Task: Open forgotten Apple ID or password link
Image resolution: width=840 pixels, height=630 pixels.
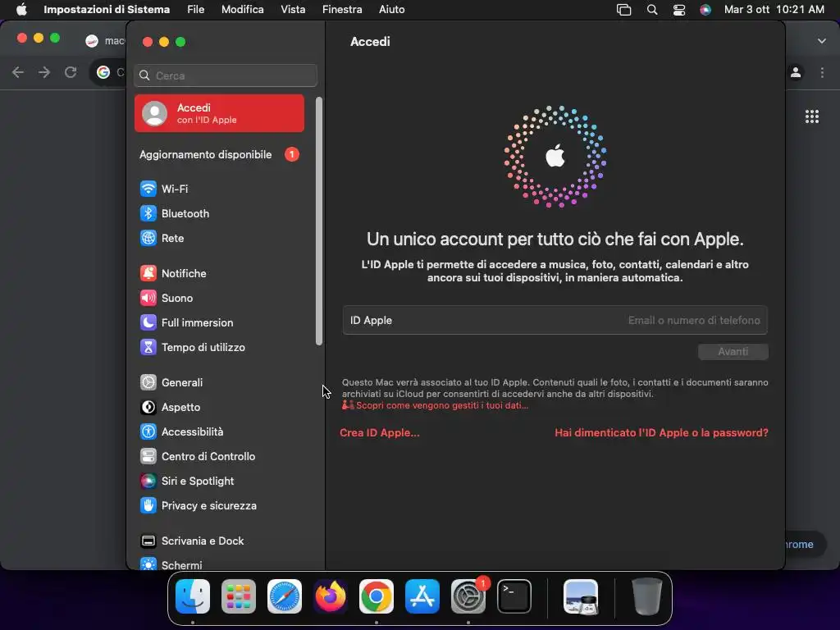Action: click(x=661, y=433)
